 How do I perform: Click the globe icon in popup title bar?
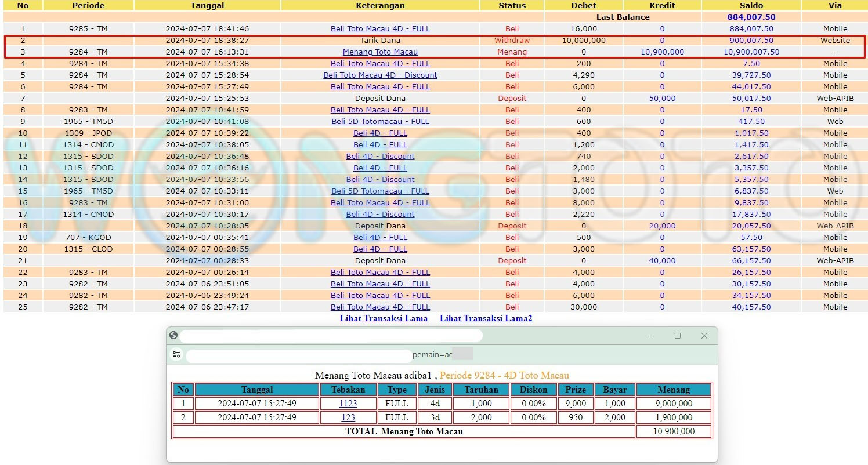click(173, 335)
